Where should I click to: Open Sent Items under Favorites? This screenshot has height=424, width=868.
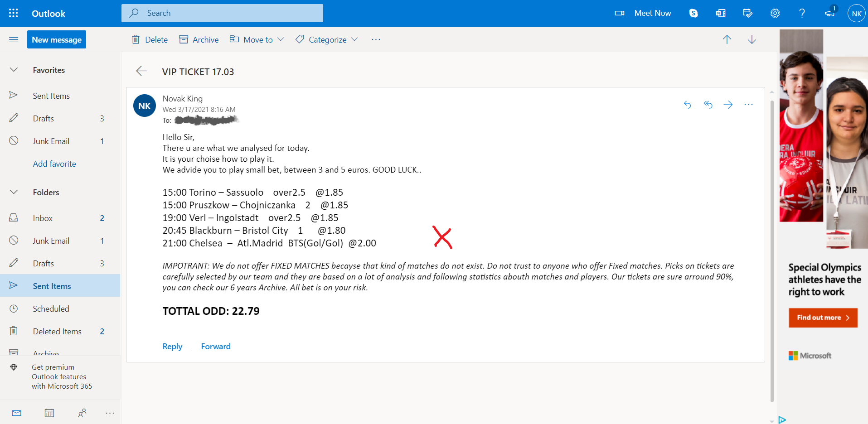tap(60, 96)
